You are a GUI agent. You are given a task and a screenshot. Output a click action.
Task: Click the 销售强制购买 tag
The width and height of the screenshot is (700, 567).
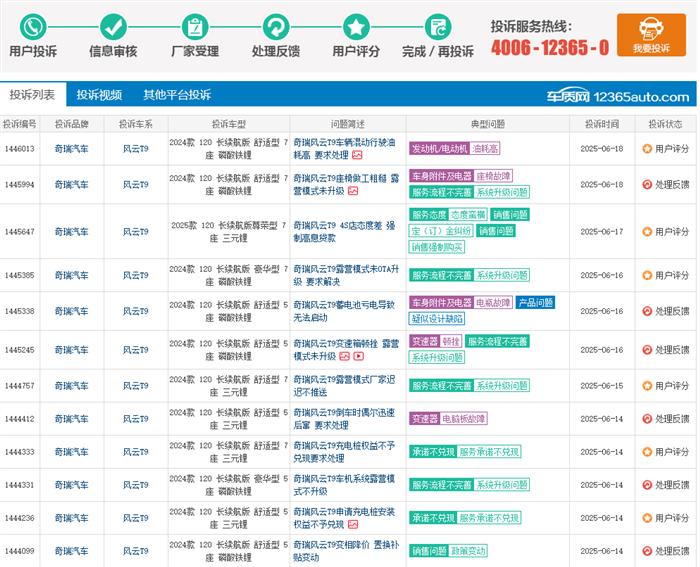(x=437, y=247)
